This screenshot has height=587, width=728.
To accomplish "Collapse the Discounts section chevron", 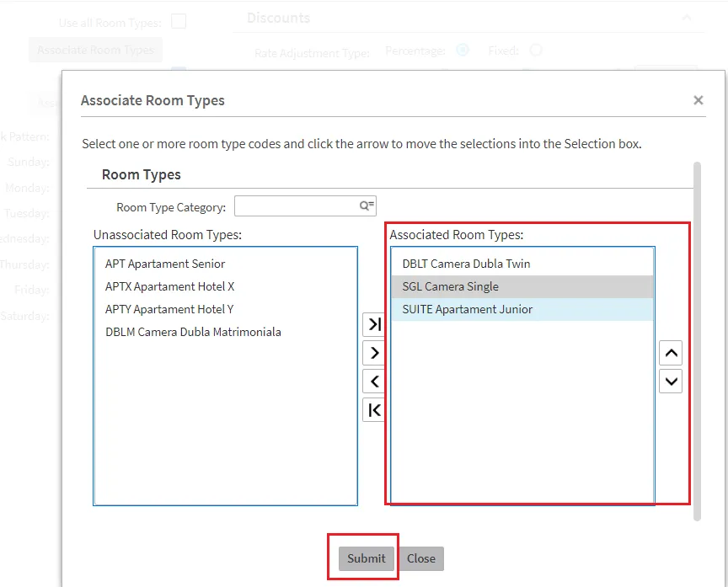I will coord(686,18).
